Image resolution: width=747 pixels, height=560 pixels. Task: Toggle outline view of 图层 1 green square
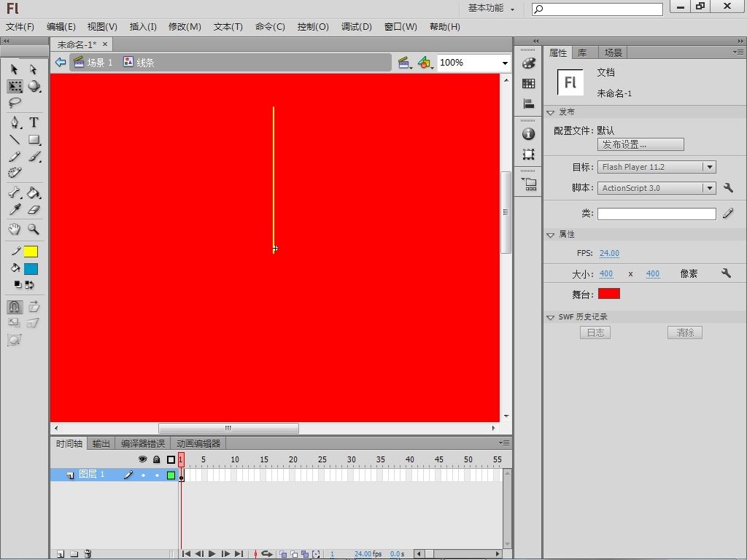(171, 475)
